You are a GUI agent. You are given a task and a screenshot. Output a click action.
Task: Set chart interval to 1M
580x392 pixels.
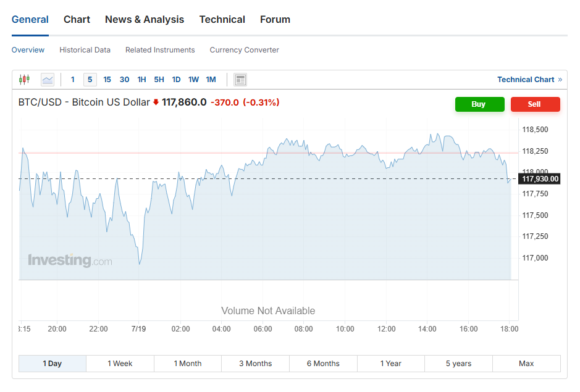pos(211,80)
